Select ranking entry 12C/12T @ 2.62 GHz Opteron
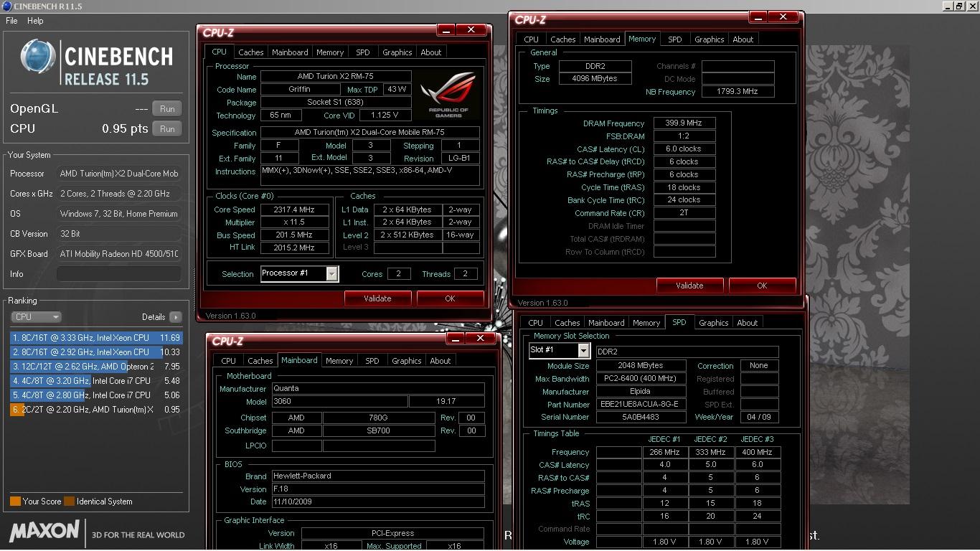Image resolution: width=980 pixels, height=551 pixels. (96, 367)
